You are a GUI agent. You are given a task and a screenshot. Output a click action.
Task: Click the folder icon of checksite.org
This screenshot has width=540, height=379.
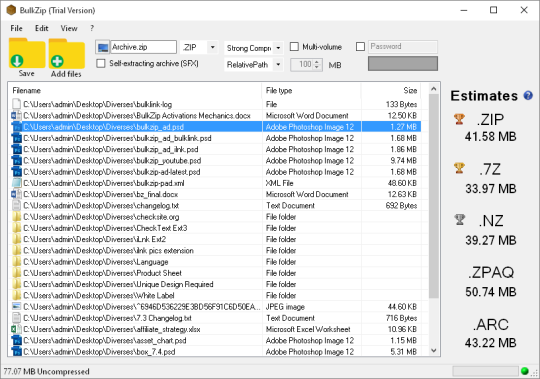pos(17,217)
